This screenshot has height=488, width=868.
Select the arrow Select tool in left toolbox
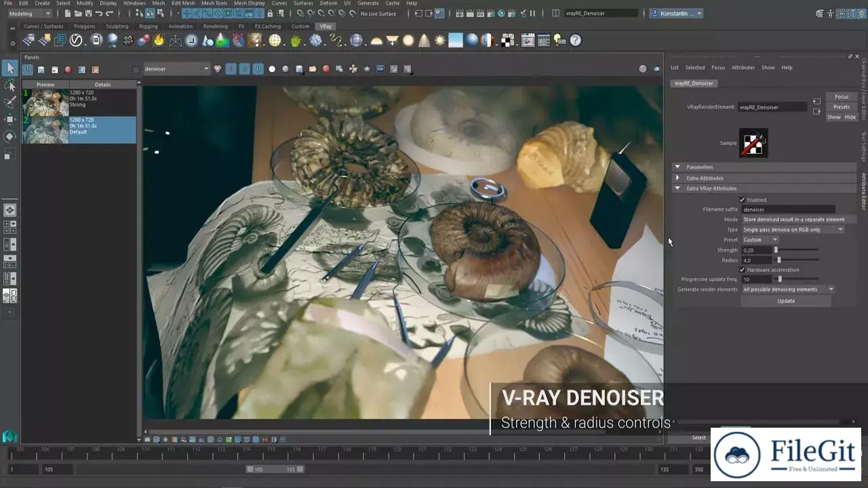click(10, 68)
